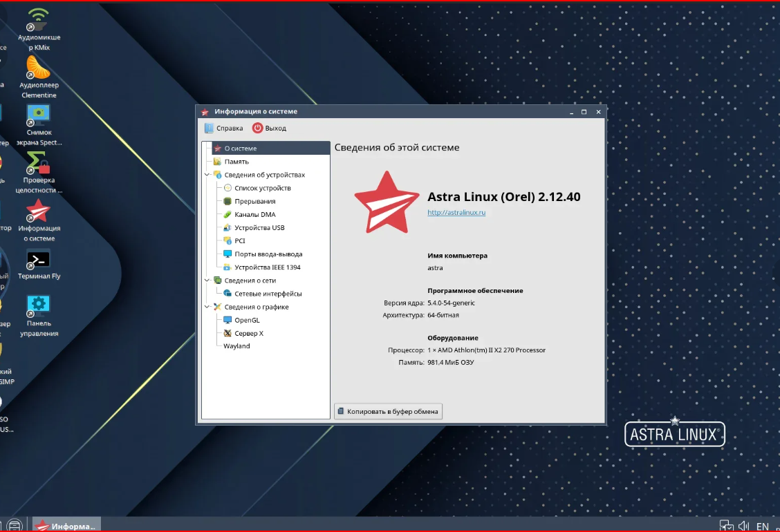Viewport: 780px width, 532px height.
Task: Click the volume speaker tray icon
Action: (x=743, y=526)
